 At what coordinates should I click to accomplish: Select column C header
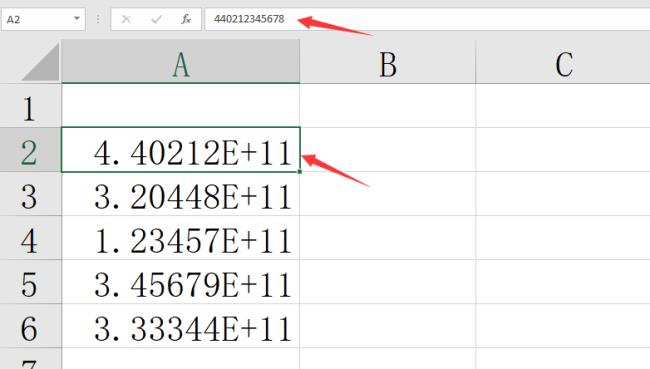tap(563, 62)
